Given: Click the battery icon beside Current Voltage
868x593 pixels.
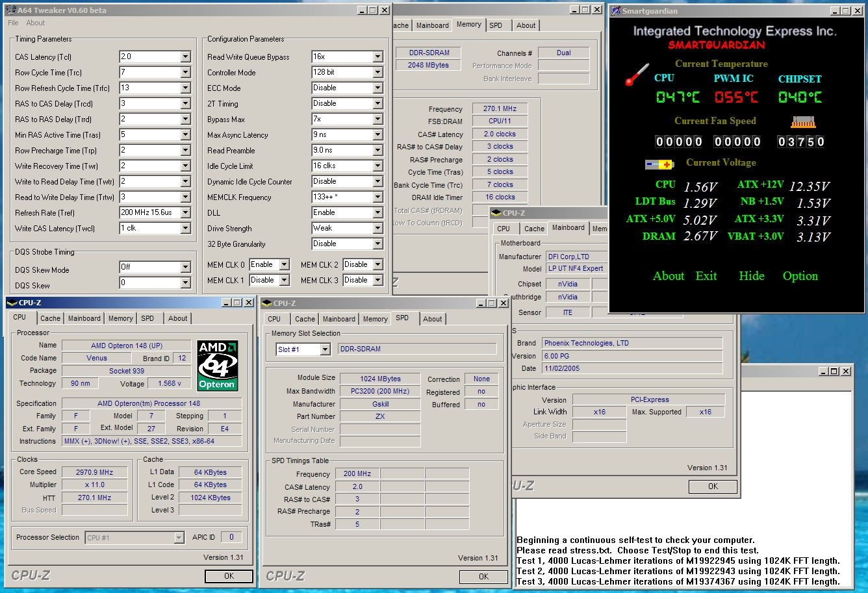Looking at the screenshot, I should pyautogui.click(x=659, y=164).
